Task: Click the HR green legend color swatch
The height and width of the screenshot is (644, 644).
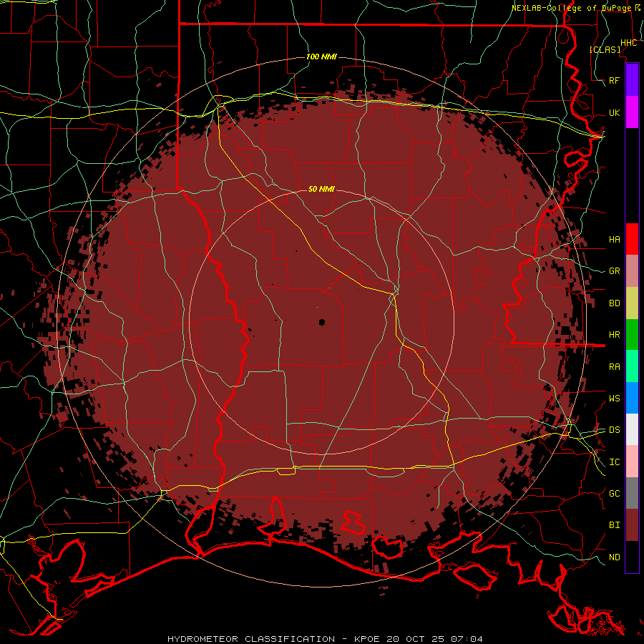Action: click(x=632, y=334)
